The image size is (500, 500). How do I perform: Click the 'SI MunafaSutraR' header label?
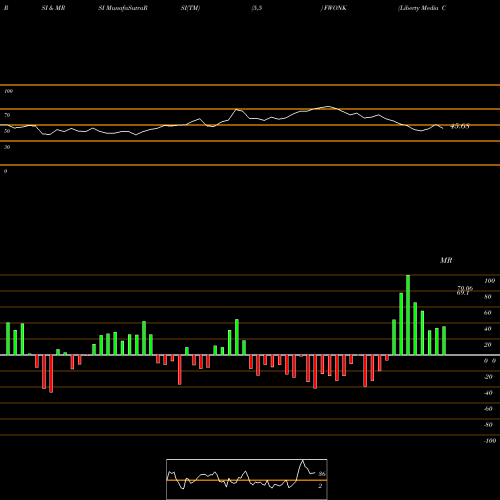[x=123, y=8]
